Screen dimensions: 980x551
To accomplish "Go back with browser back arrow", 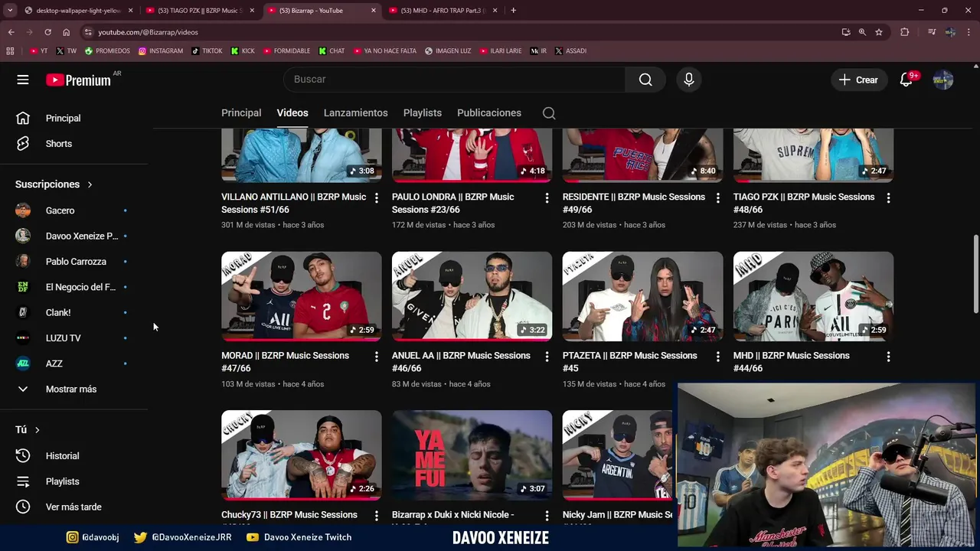I will tap(11, 32).
